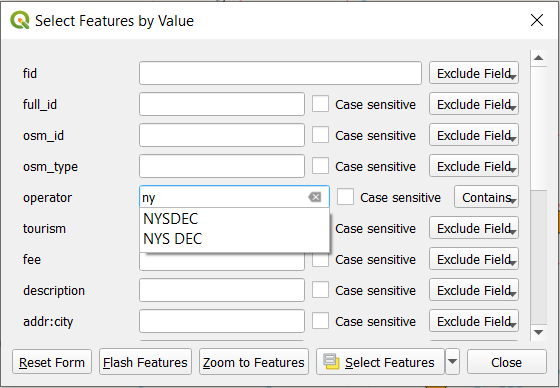Click Select Features button
Screen dimensions: 560x388
[380, 362]
